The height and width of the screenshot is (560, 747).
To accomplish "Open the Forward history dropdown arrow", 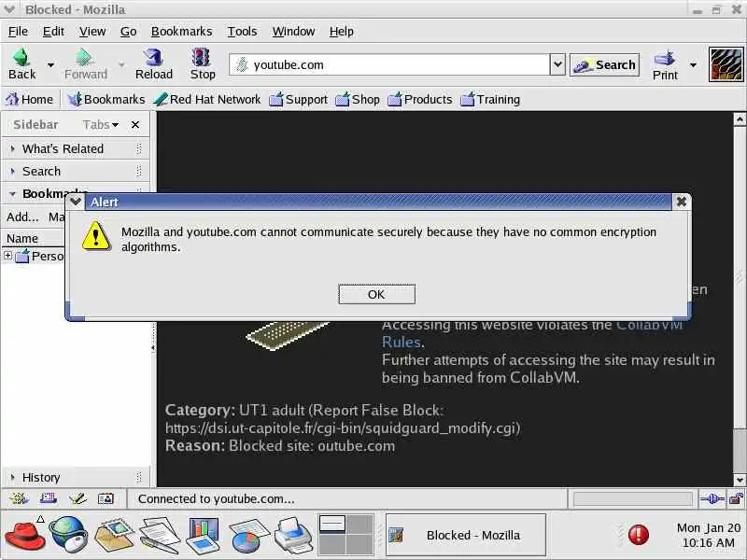I will coord(121,64).
